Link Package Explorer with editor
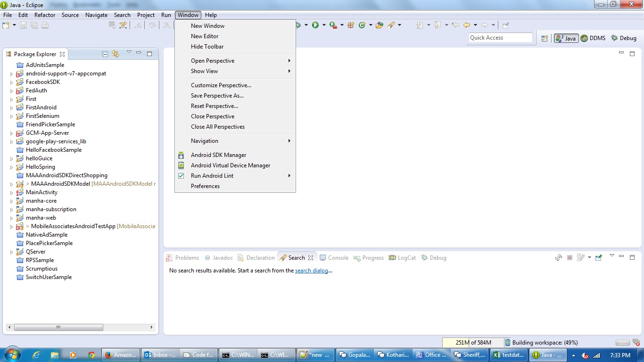 click(116, 54)
